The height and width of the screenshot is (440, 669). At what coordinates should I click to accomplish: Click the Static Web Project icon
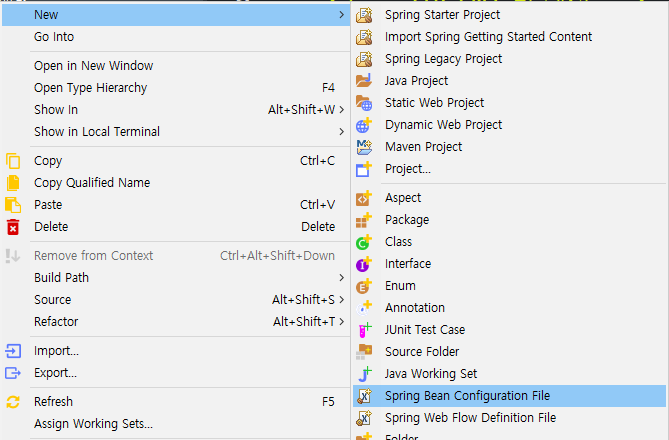point(364,103)
